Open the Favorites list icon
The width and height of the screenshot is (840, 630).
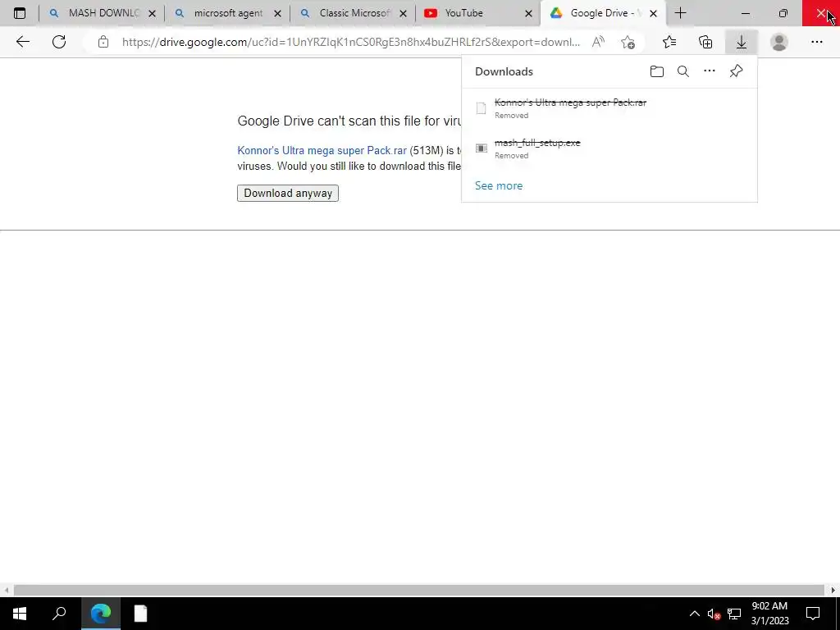[669, 42]
